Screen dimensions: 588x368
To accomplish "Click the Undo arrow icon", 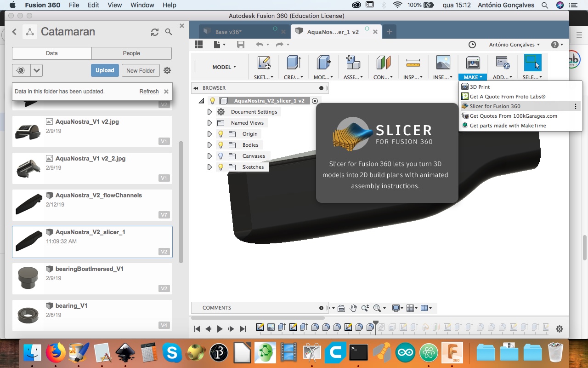I will pos(260,44).
